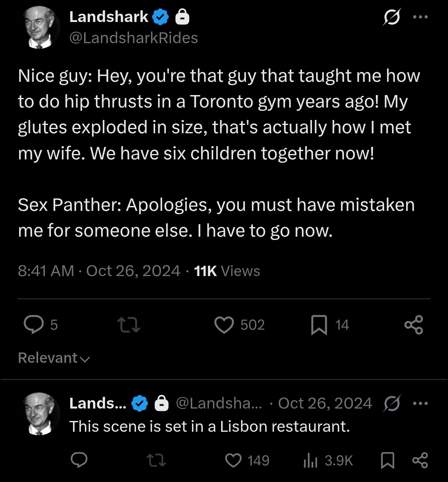Open more options on the Lisbon reply
This screenshot has height=482, width=448.
[420, 403]
